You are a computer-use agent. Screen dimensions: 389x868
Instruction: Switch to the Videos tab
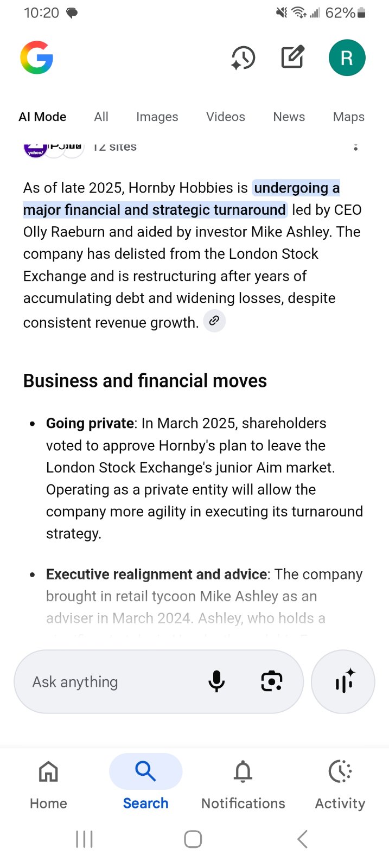(x=226, y=117)
